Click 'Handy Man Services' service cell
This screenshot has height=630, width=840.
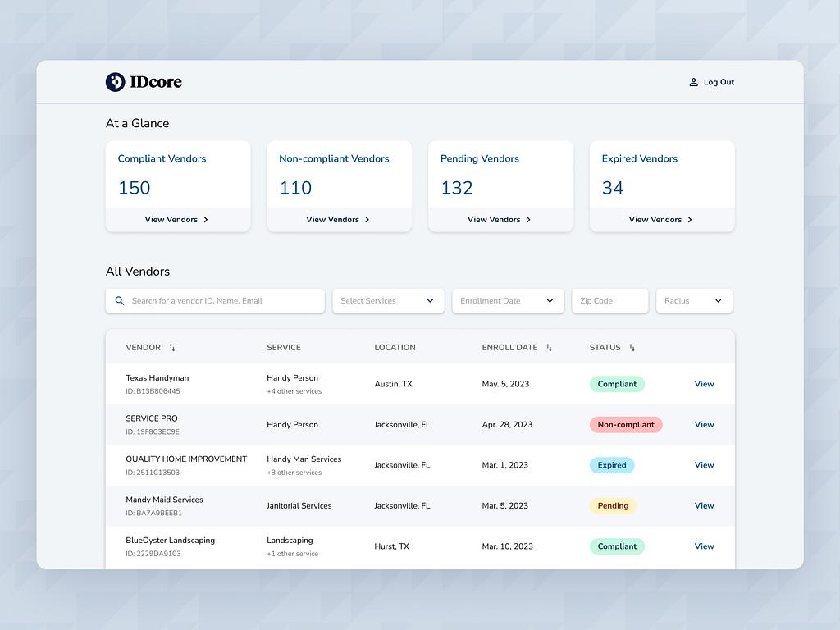304,459
